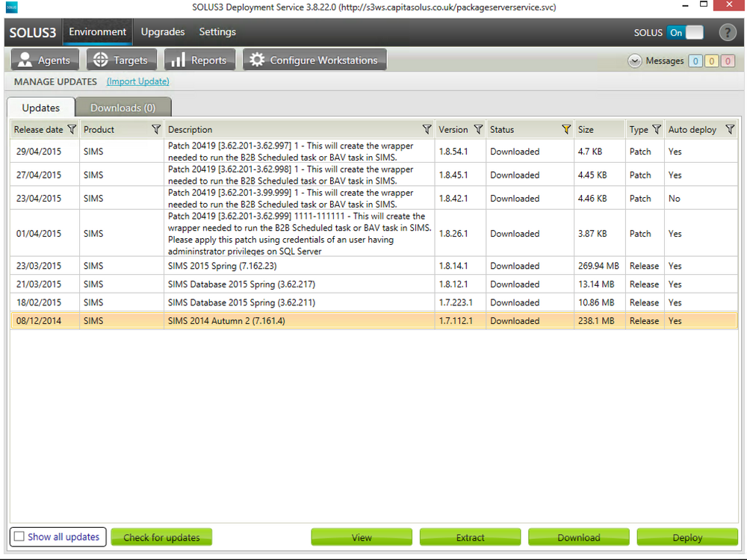Open the Reports section
Screen dimensions: 747x560
click(x=199, y=60)
